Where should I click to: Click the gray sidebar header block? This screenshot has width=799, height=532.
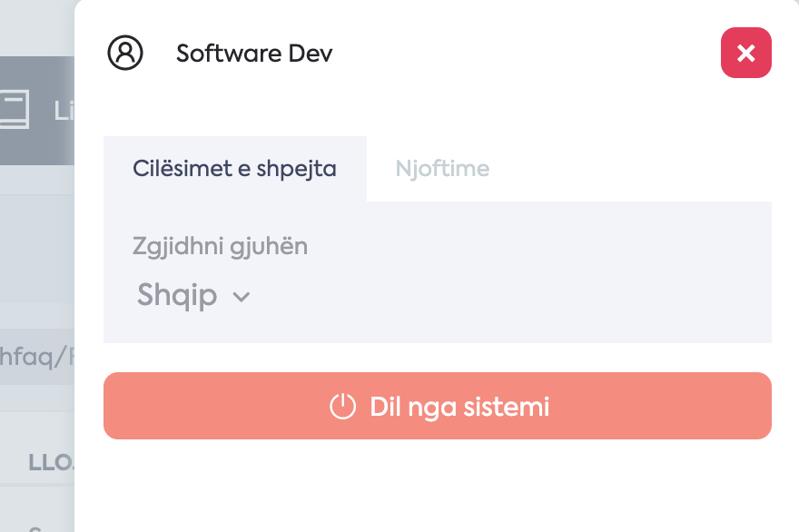[x=37, y=111]
